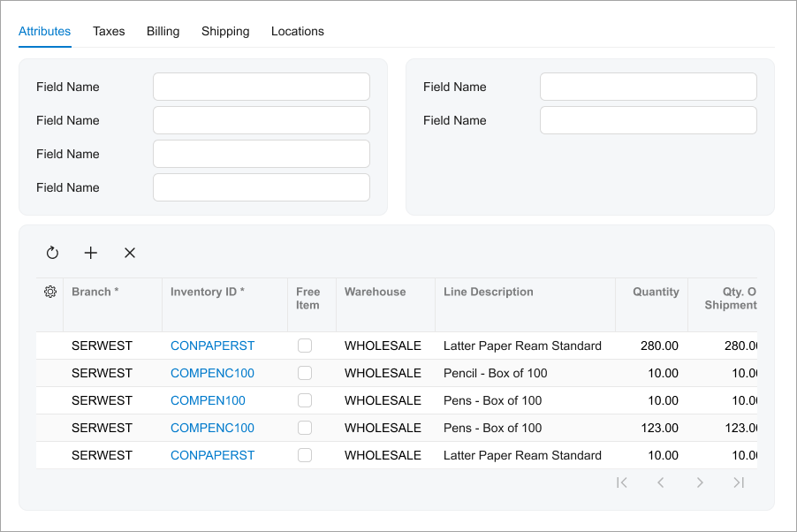Open grid column settings gear icon
Image resolution: width=797 pixels, height=532 pixels.
point(50,292)
